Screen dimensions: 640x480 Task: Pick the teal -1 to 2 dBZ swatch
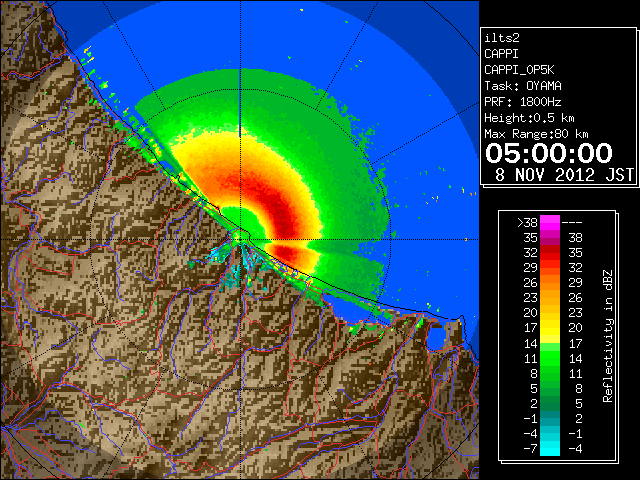click(550, 418)
